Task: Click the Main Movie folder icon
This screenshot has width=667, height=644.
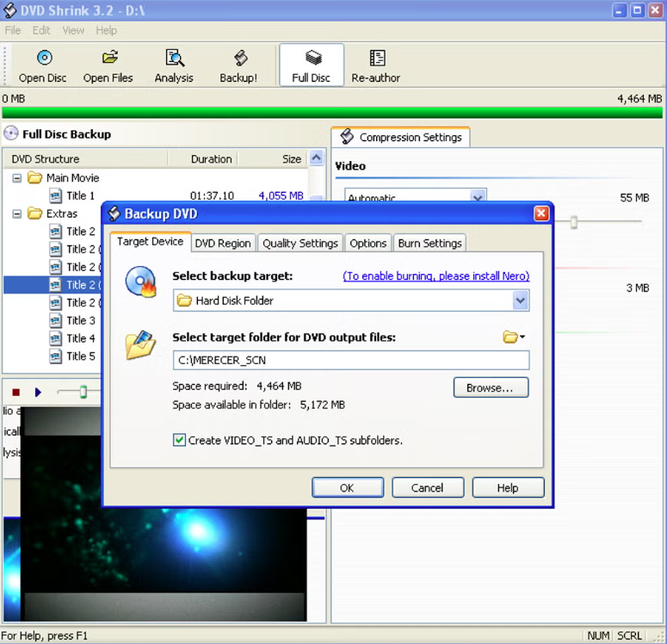Action: (x=35, y=177)
